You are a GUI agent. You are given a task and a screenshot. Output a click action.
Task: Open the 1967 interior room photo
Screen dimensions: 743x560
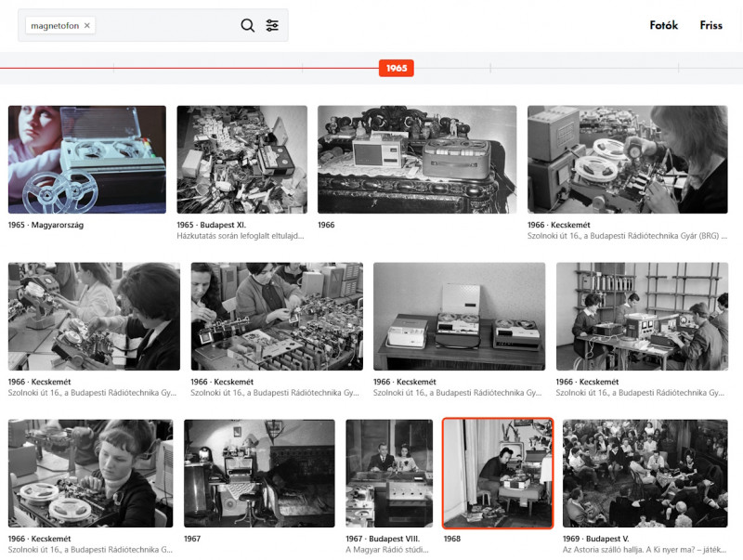point(259,474)
